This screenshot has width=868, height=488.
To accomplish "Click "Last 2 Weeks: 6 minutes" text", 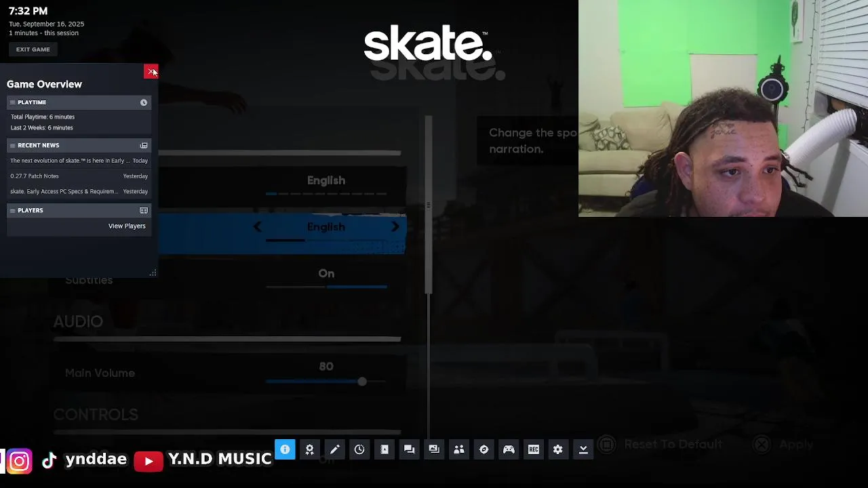I will click(42, 127).
